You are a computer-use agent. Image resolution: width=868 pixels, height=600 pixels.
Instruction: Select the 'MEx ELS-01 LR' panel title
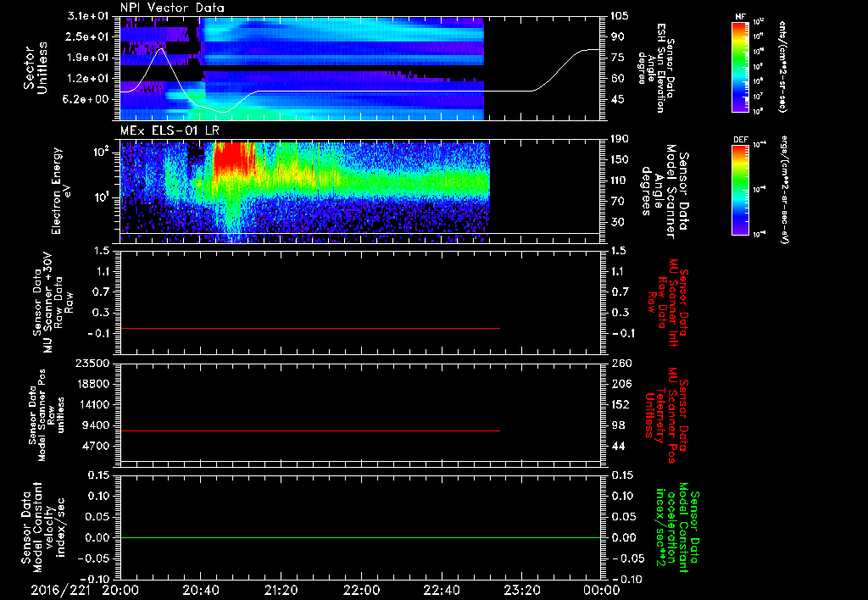[170, 131]
